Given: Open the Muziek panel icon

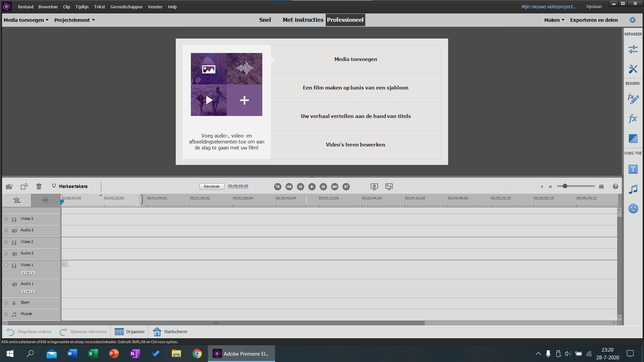Looking at the screenshot, I should click(633, 189).
